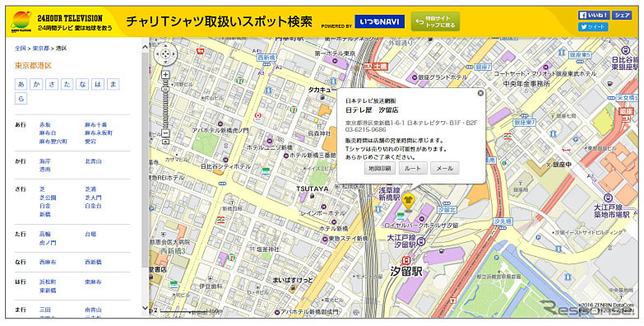Zoom out with the minus button
Screen dimensions: 644x326
165,133
